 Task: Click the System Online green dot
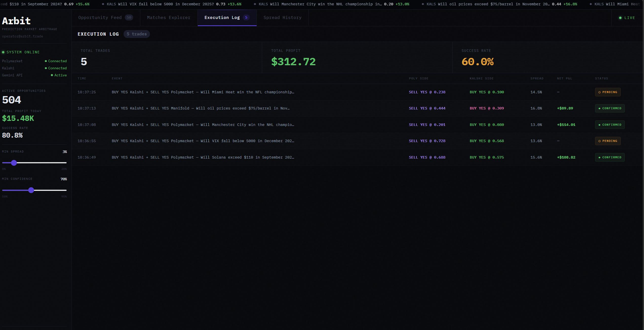click(3, 52)
